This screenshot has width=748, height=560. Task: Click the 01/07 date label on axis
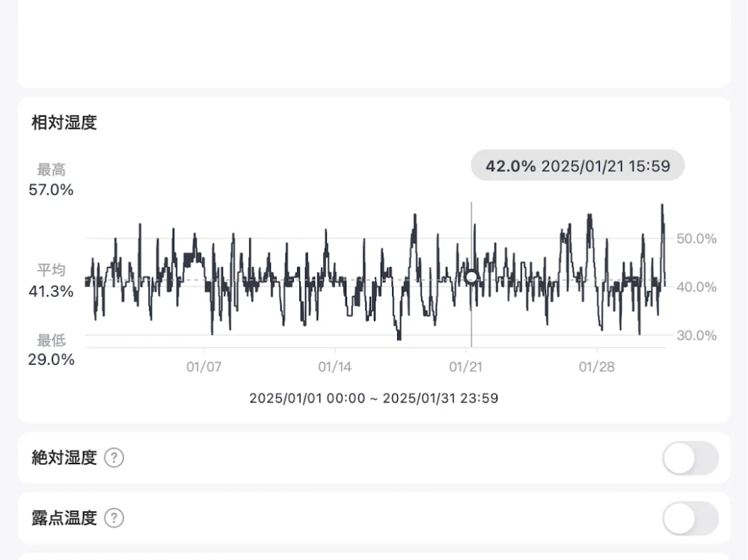[204, 367]
